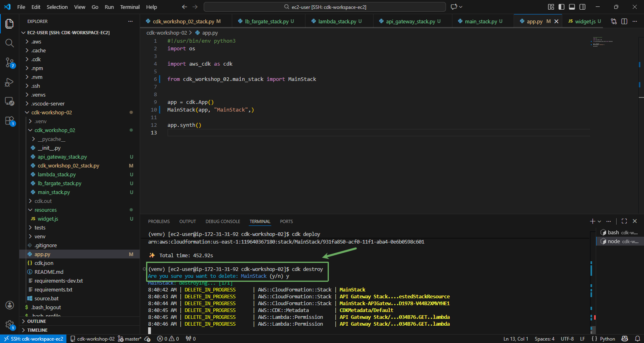The width and height of the screenshot is (644, 343).
Task: Switch to the DEBUG CONSOLE tab
Action: (x=223, y=221)
